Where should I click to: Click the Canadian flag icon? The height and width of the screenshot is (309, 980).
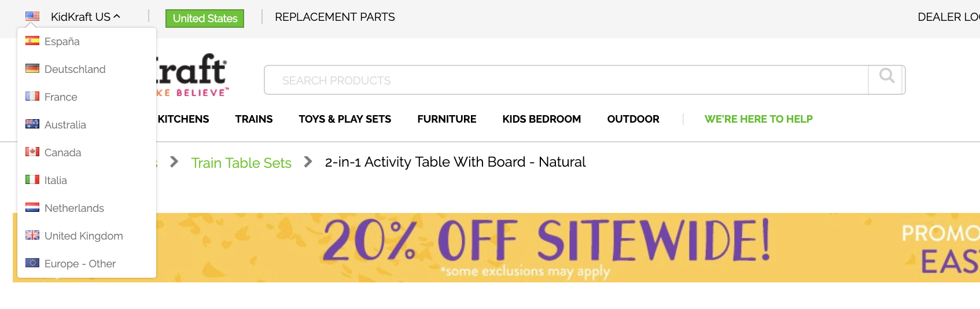(x=32, y=152)
